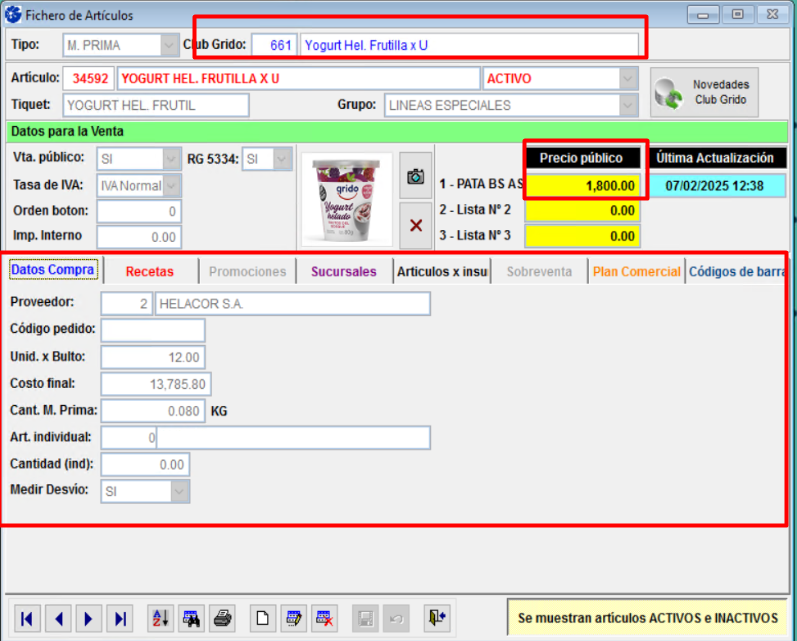Click the Precio público column header
This screenshot has height=641, width=797.
point(583,158)
